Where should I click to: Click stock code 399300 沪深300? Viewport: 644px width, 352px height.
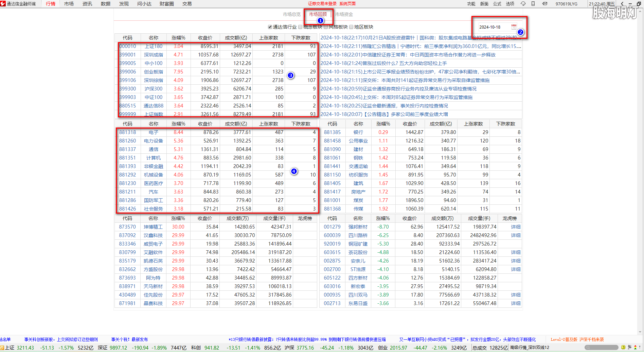click(x=127, y=89)
